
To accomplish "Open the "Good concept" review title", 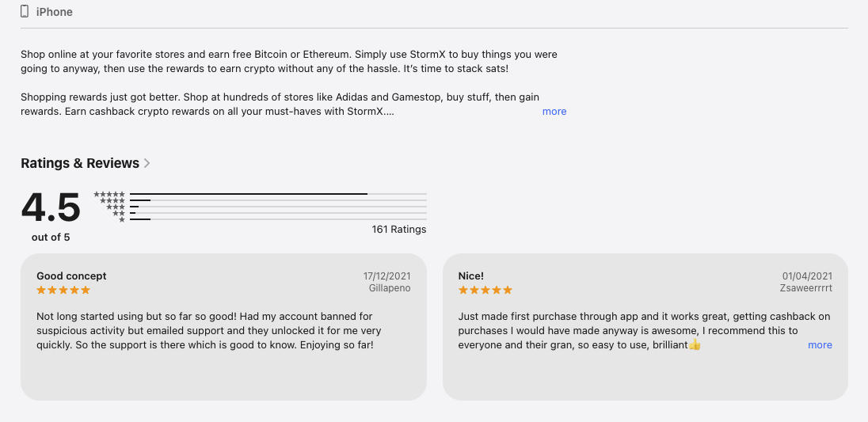I will [71, 276].
